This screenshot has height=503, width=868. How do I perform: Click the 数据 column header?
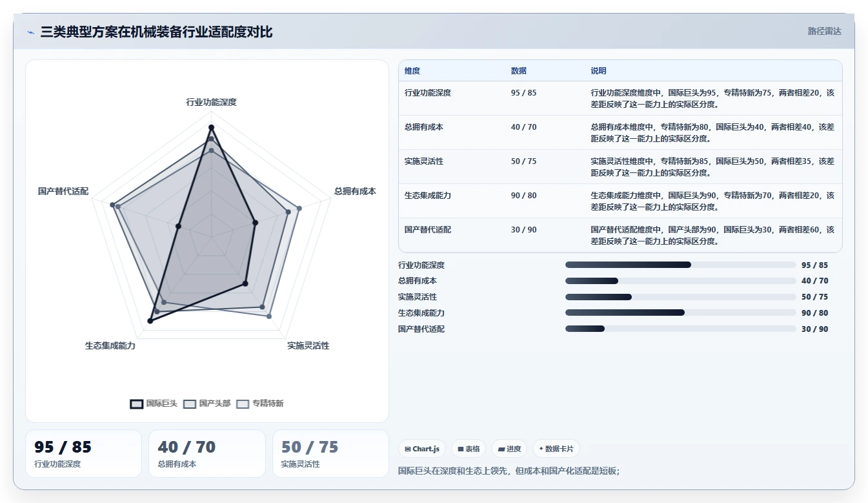pos(519,71)
